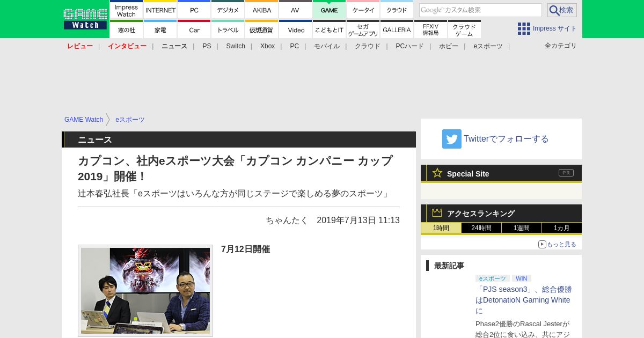Switch ranking to 24時間 tab
This screenshot has width=644, height=338.
click(x=481, y=228)
